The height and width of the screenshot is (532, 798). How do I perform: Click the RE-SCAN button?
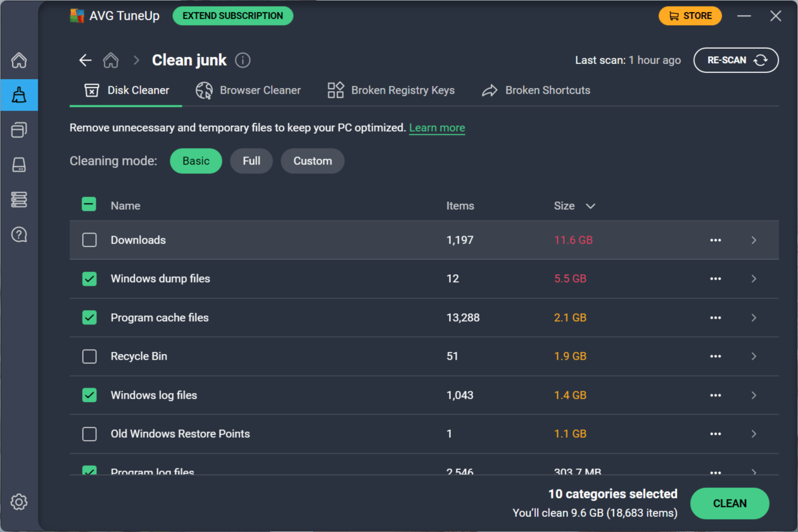click(x=736, y=60)
